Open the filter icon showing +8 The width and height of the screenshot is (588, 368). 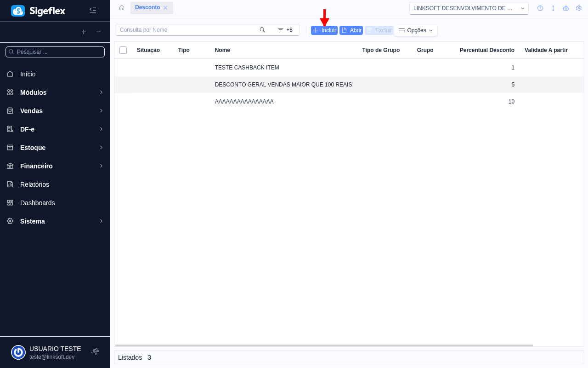(285, 29)
